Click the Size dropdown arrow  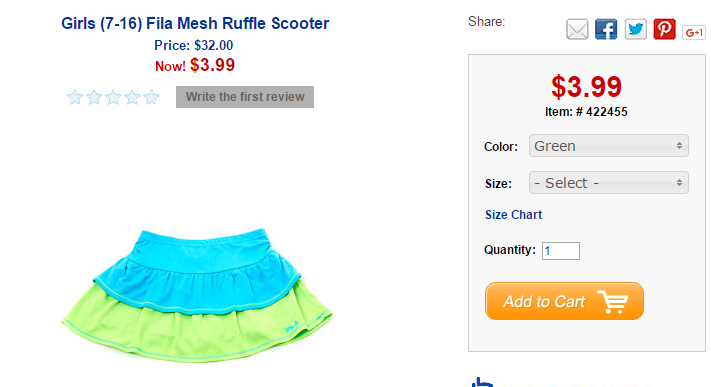pos(679,183)
